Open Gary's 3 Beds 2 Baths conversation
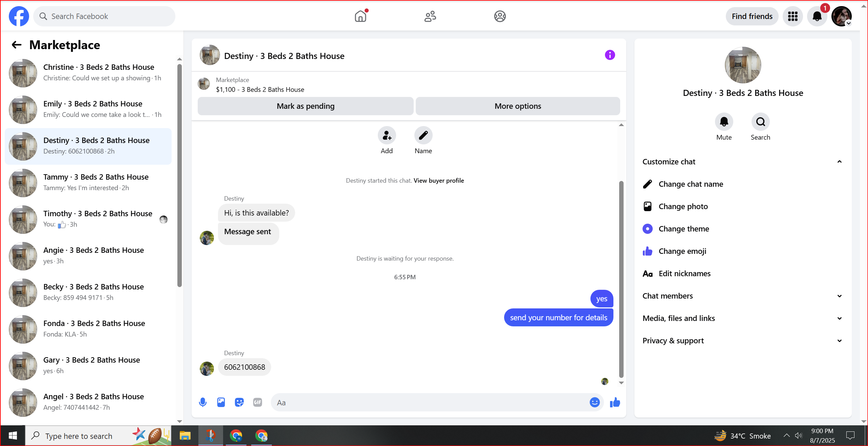Image resolution: width=868 pixels, height=446 pixels. click(88, 366)
